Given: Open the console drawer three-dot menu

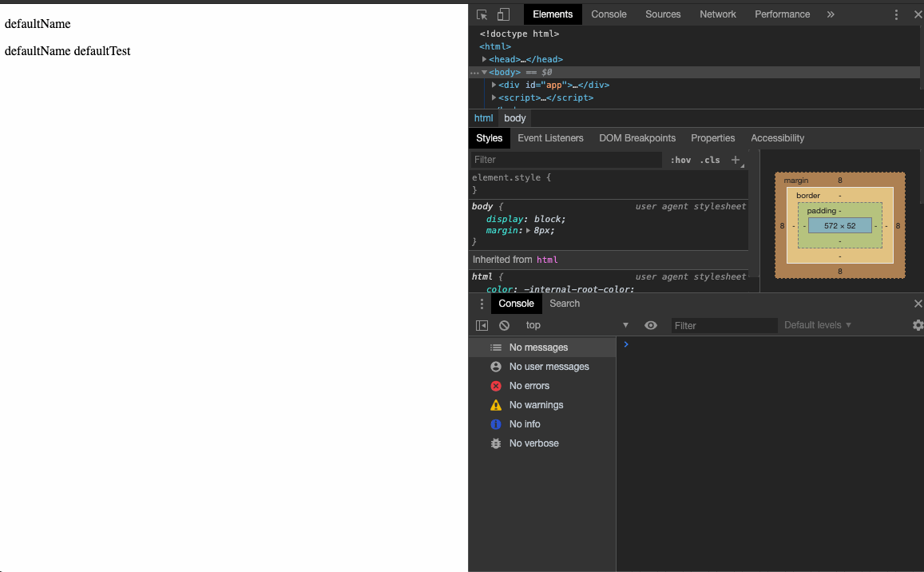Looking at the screenshot, I should coord(481,304).
